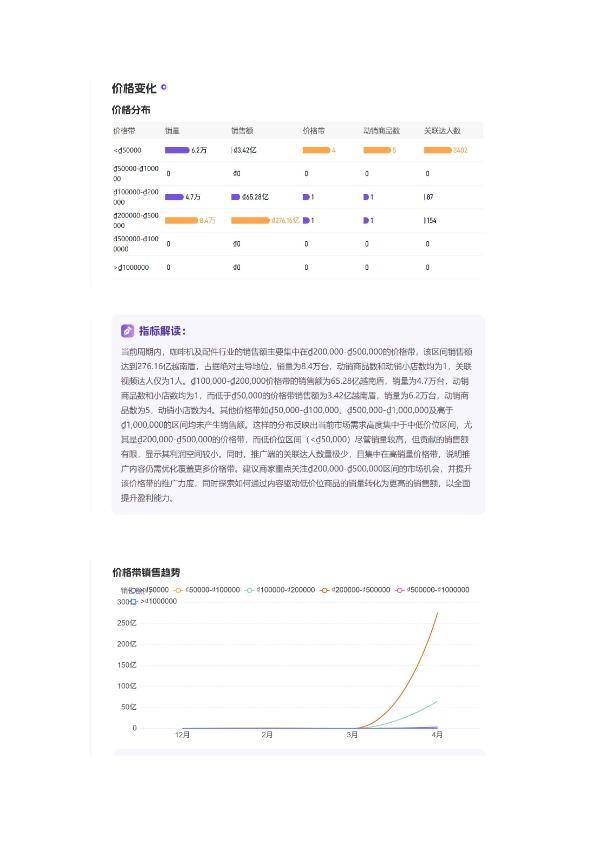Click the 2月 x-axis label
595x841 pixels.
click(267, 735)
